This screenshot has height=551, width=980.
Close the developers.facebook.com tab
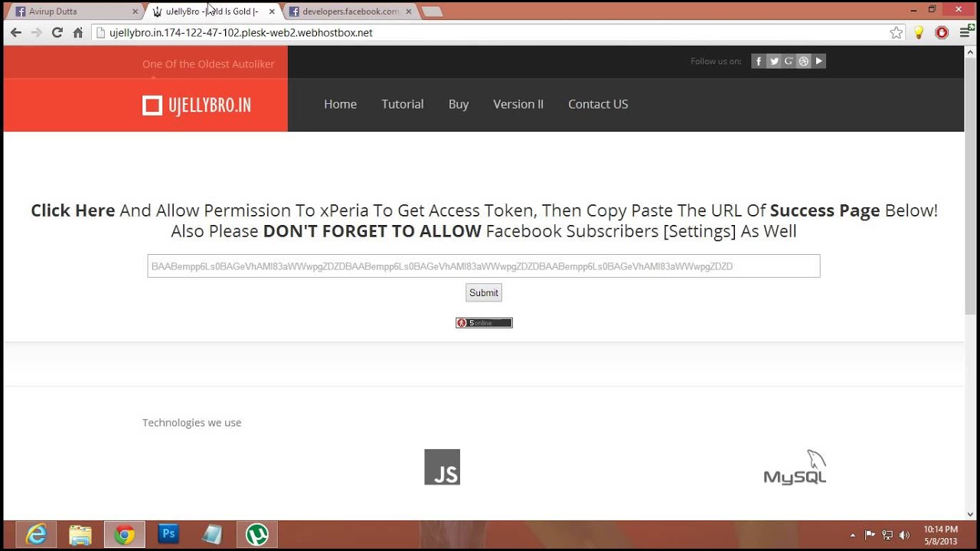(x=409, y=11)
